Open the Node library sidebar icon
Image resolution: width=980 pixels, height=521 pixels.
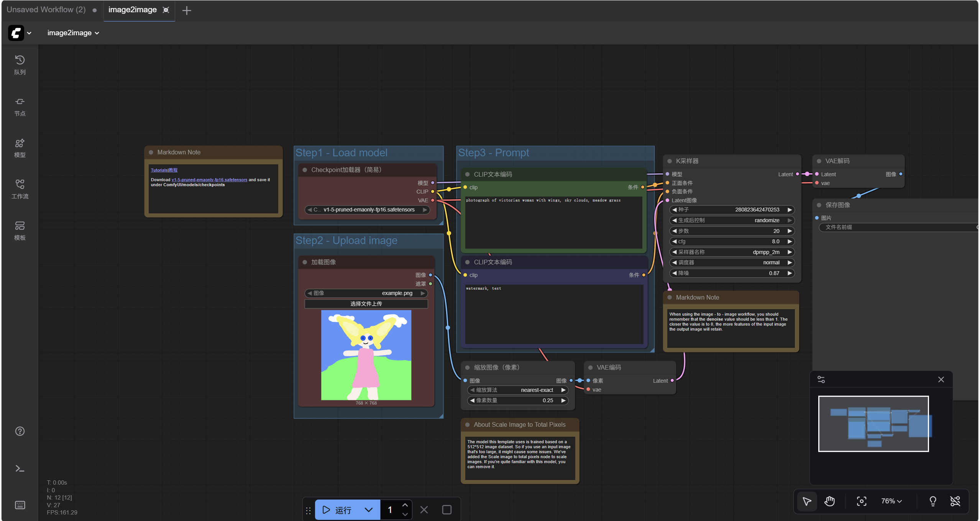pyautogui.click(x=20, y=106)
